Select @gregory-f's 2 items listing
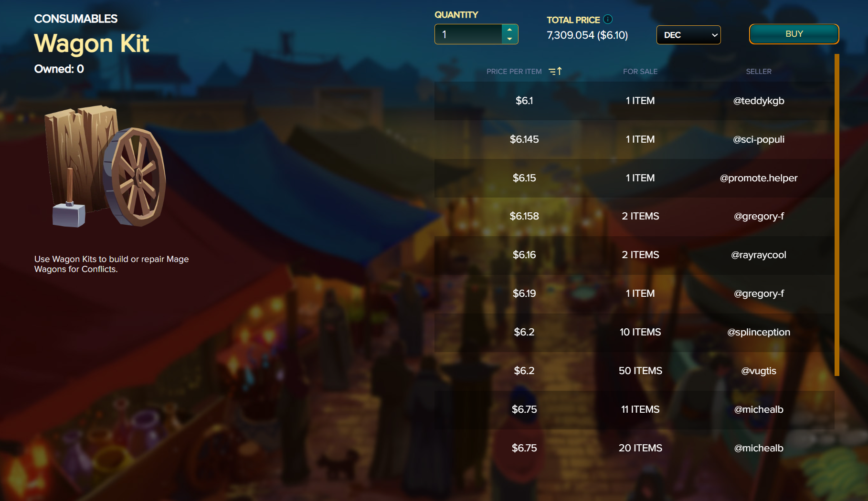Image resolution: width=868 pixels, height=501 pixels. click(634, 216)
